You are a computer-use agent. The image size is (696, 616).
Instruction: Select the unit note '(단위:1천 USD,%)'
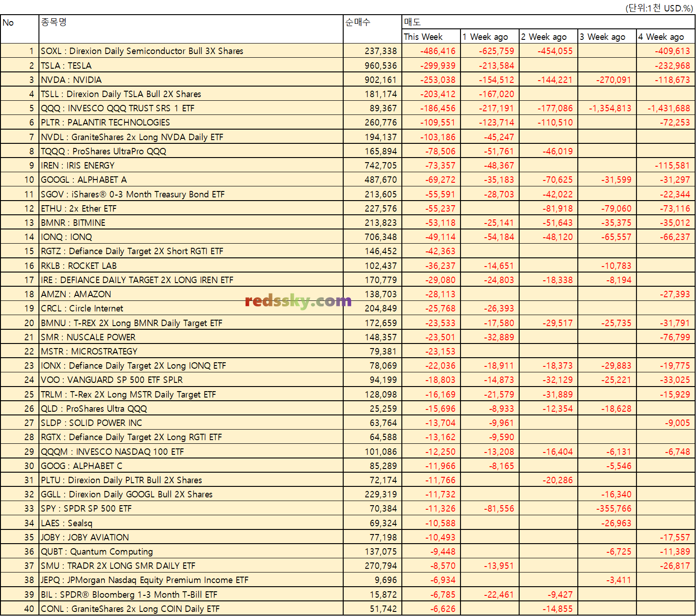[x=659, y=8]
